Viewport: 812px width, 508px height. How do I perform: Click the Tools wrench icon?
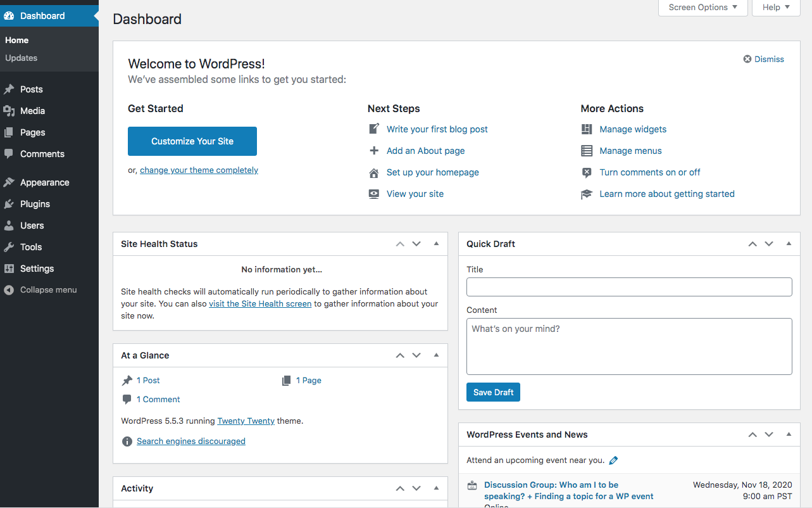click(x=9, y=247)
